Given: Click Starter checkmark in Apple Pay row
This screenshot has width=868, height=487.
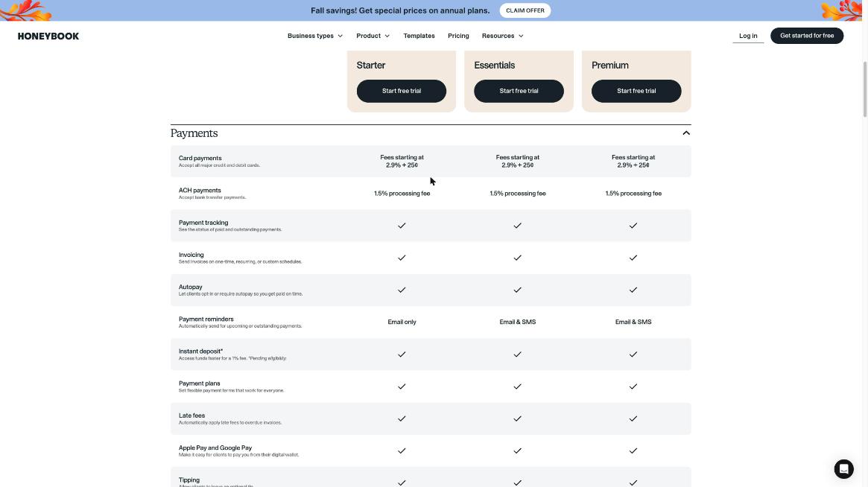Looking at the screenshot, I should click(402, 451).
